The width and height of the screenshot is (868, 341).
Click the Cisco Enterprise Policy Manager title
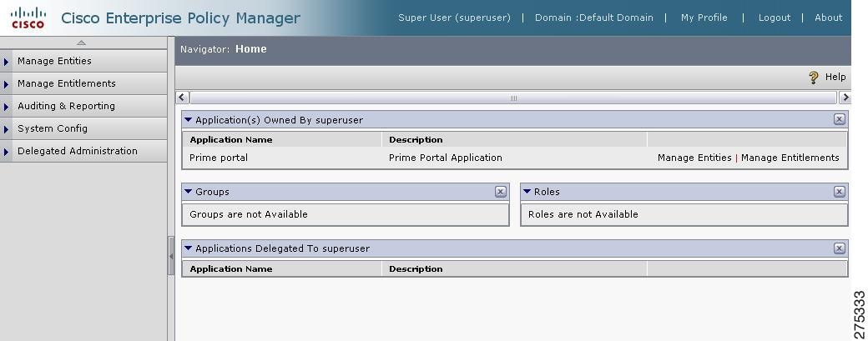[x=180, y=18]
